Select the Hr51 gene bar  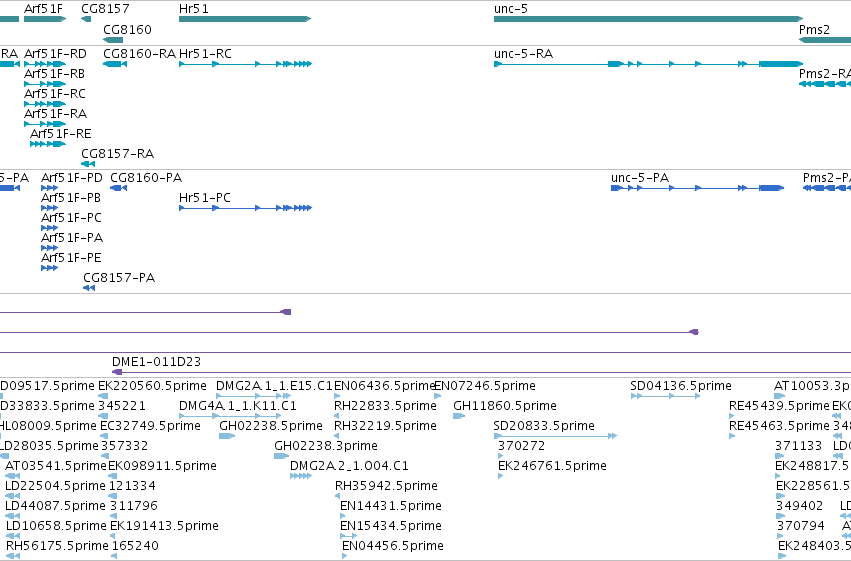[245, 19]
